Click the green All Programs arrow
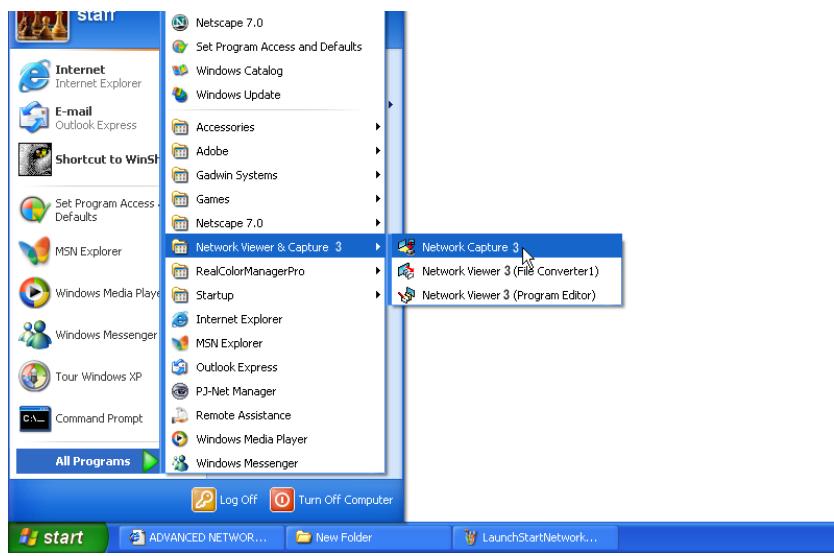Image resolution: width=834 pixels, height=556 pixels. click(x=151, y=461)
